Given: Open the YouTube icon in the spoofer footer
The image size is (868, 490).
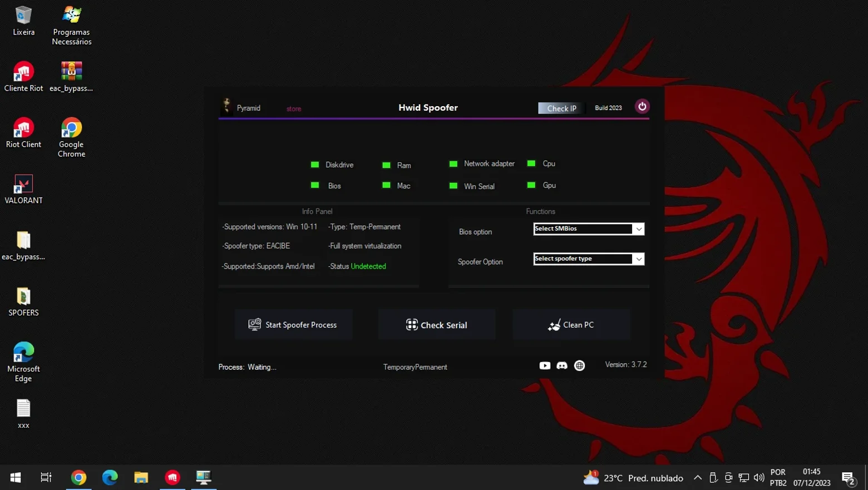Looking at the screenshot, I should 545,365.
